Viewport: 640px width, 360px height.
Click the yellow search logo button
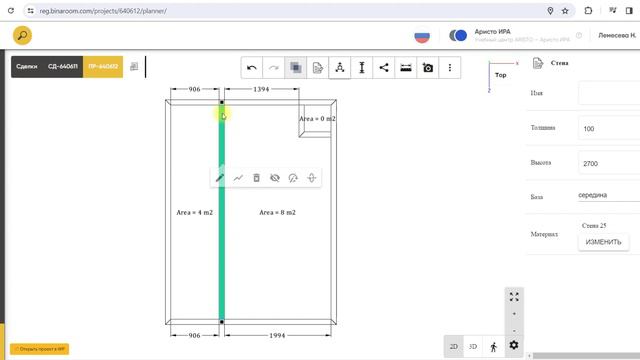point(22,36)
